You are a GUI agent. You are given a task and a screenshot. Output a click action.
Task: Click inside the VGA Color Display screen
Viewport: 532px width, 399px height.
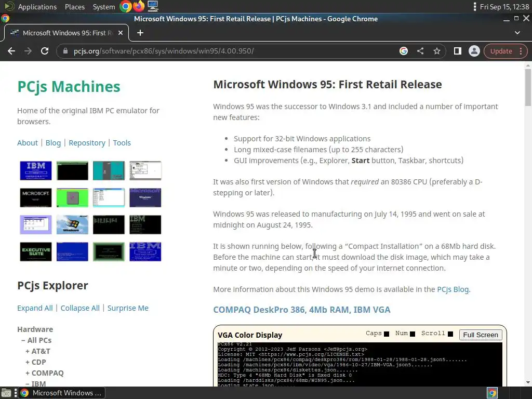tap(360, 364)
